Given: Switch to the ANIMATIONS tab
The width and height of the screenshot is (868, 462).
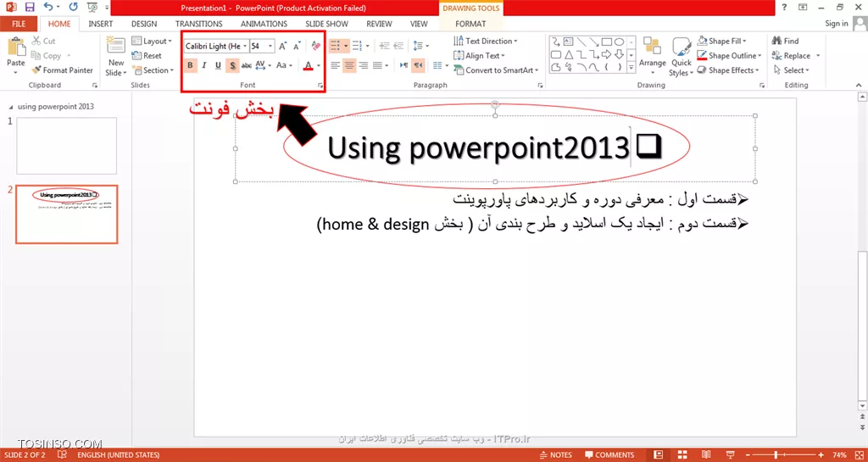Looking at the screenshot, I should pyautogui.click(x=264, y=24).
